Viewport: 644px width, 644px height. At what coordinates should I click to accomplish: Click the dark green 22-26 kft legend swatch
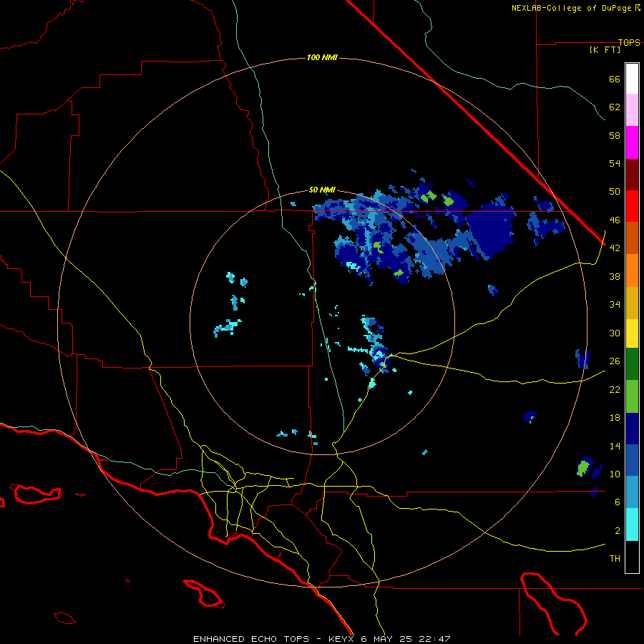pos(632,364)
